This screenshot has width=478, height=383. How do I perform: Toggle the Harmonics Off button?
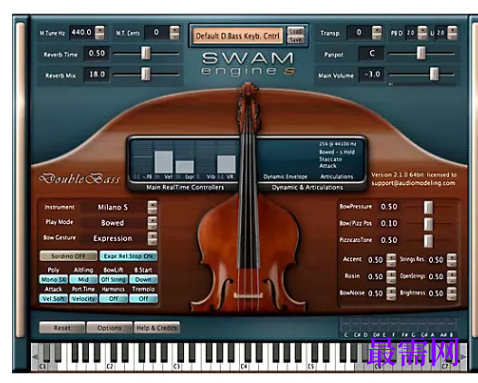[113, 299]
